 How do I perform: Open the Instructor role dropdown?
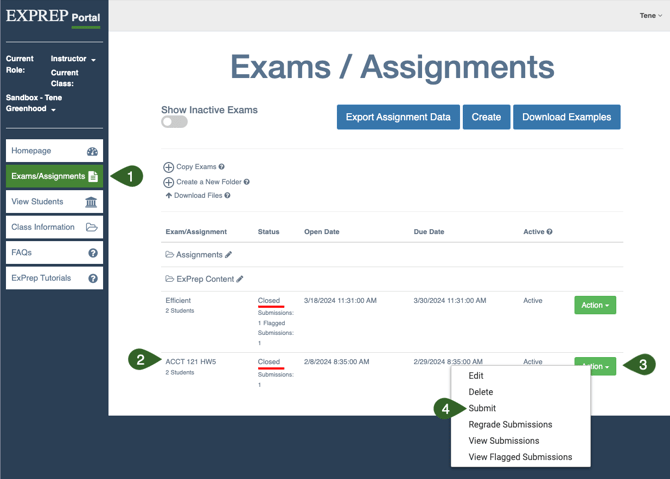(x=73, y=59)
